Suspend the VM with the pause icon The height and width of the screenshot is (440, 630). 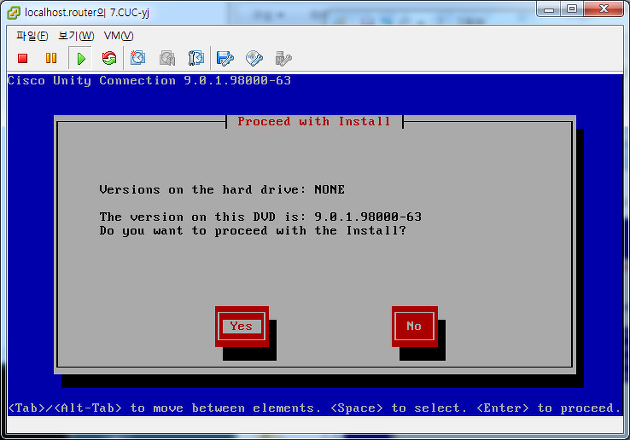point(51,59)
